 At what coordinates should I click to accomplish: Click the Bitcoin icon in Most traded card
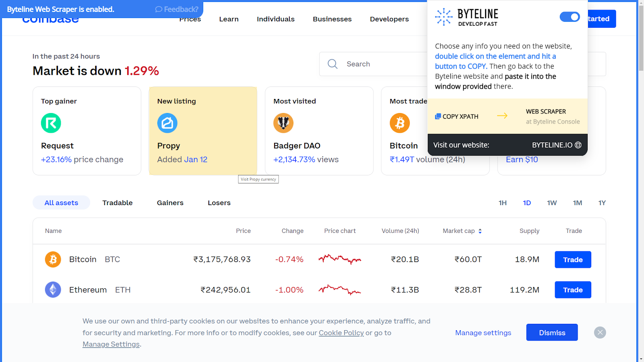tap(400, 123)
